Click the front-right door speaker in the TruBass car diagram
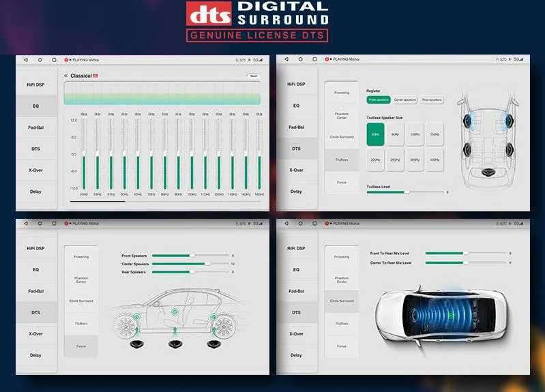The height and width of the screenshot is (392, 545). pos(508,121)
